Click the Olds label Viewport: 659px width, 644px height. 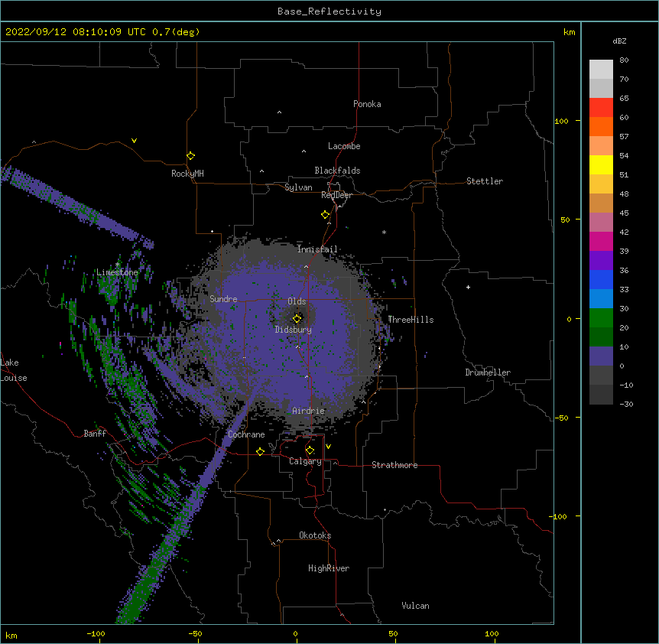coord(297,301)
